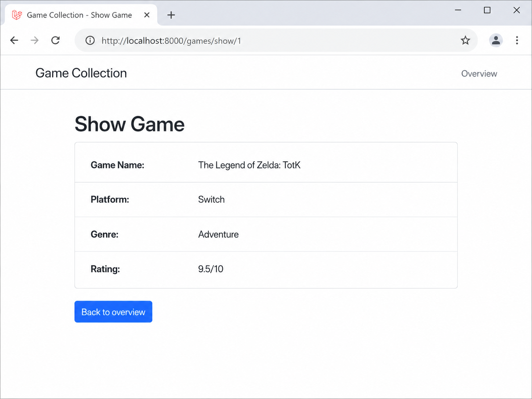
Task: Bookmark this page with the star icon
Action: coord(465,40)
